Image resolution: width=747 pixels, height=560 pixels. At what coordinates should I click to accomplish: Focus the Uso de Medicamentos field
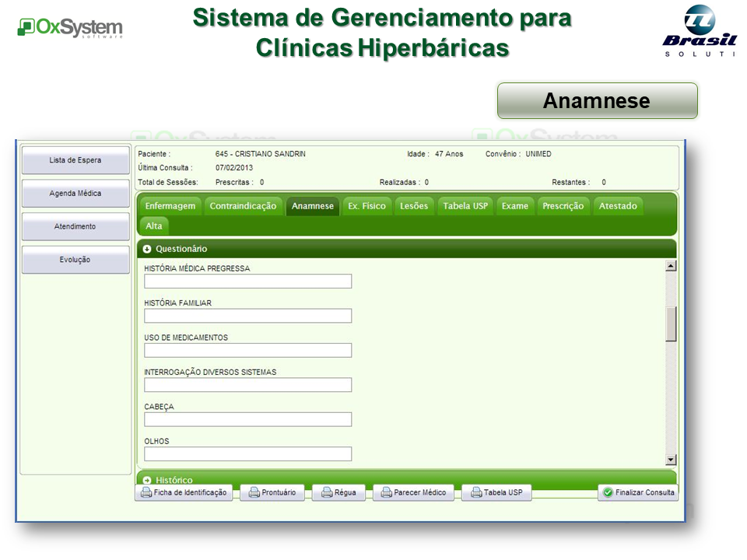coord(247,350)
